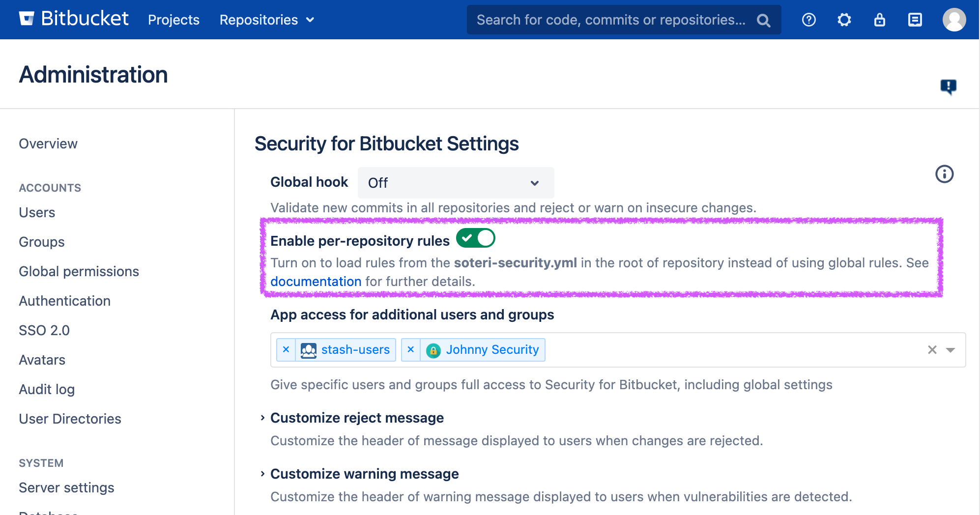980x515 pixels.
Task: Remove the stash-users group tag
Action: 287,350
